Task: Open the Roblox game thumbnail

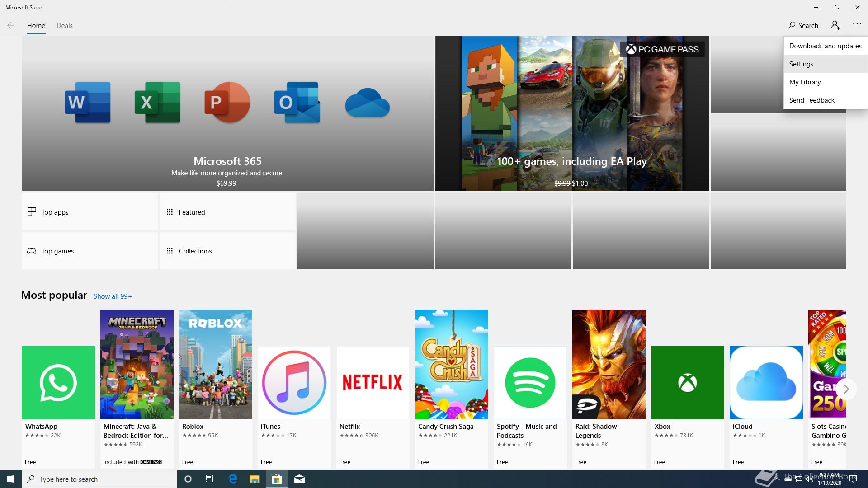Action: (216, 364)
